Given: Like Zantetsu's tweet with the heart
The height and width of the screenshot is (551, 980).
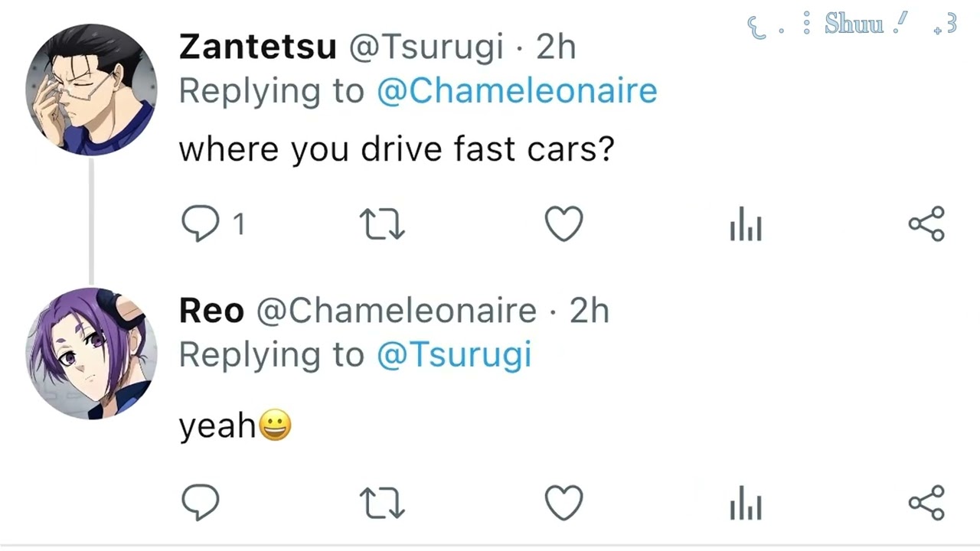Looking at the screenshot, I should [x=563, y=225].
